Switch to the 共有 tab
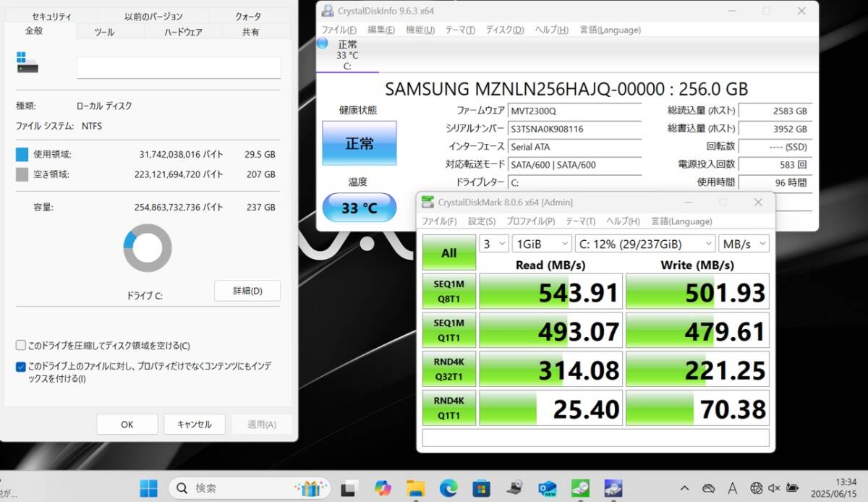This screenshot has width=868, height=502. [250, 32]
